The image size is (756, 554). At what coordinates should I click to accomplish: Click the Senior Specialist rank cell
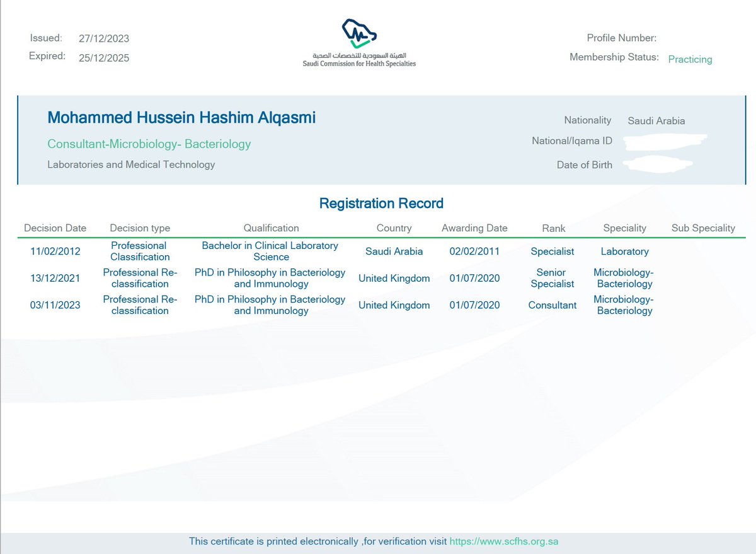553,278
